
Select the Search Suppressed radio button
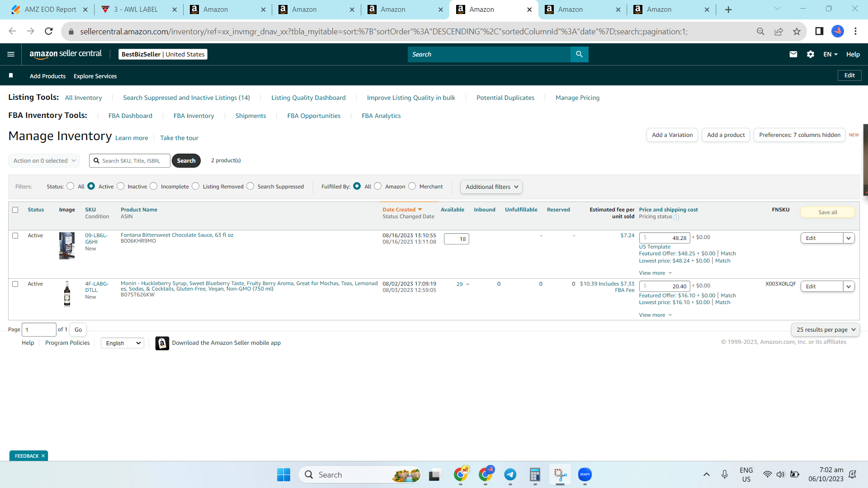point(250,186)
